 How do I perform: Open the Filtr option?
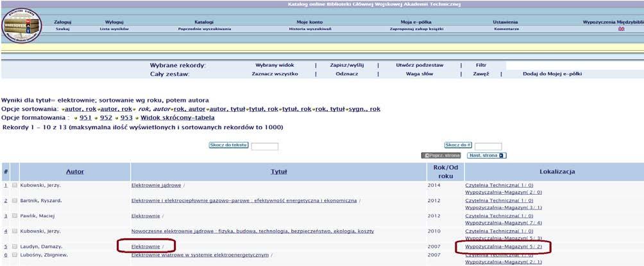click(x=481, y=65)
